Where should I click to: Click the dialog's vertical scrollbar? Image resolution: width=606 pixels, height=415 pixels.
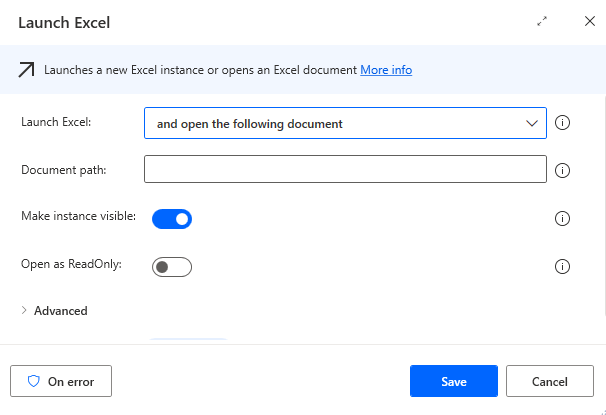(x=604, y=205)
